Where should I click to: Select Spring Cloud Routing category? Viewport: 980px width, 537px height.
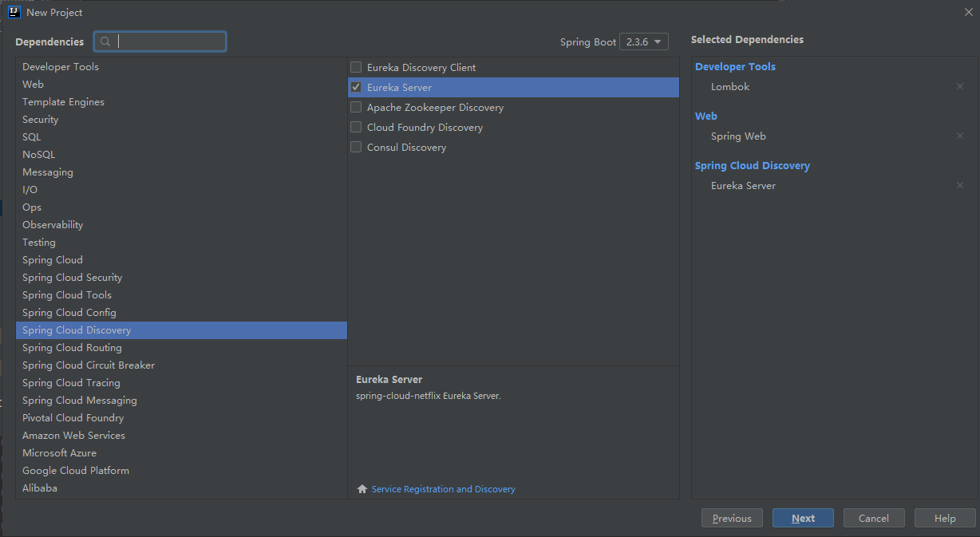pos(72,348)
